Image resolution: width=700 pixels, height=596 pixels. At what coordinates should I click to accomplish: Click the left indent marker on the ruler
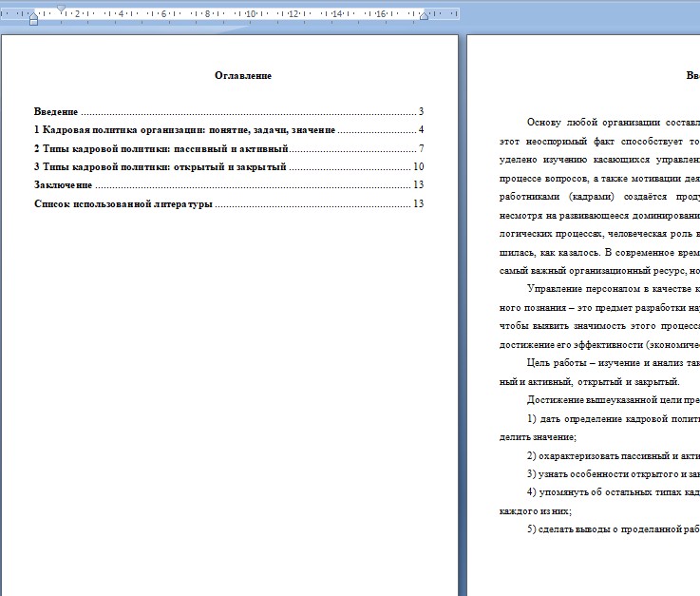click(x=33, y=20)
